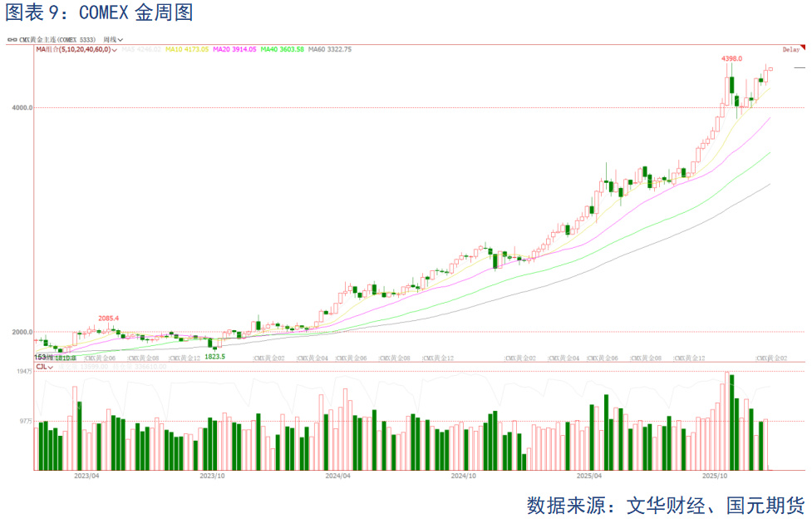Click the faint MA5 4246.02 label
Viewport: 812px width, 519px height.
pos(141,49)
